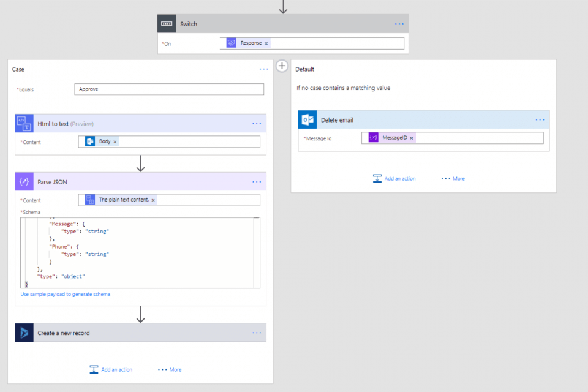
Task: Open the Case ellipsis menu
Action: (263, 69)
